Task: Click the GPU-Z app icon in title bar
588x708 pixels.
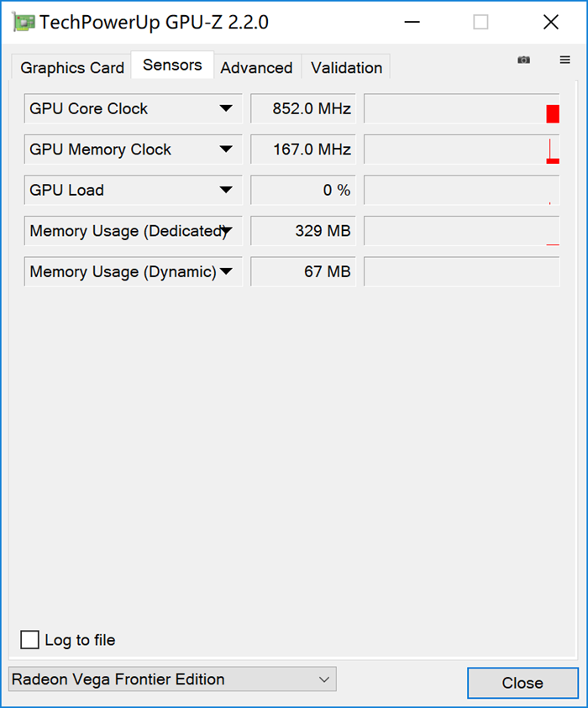Action: click(x=24, y=22)
